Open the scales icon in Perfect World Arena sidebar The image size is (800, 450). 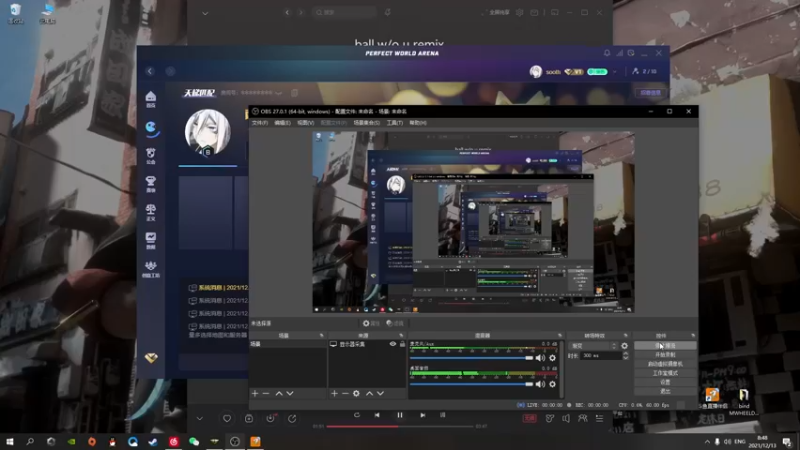point(151,212)
